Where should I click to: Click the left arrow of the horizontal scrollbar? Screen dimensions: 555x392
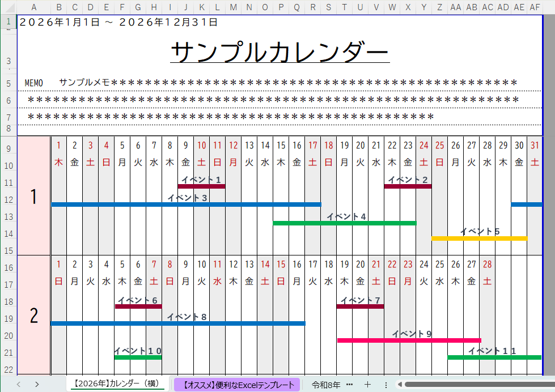[x=400, y=384]
